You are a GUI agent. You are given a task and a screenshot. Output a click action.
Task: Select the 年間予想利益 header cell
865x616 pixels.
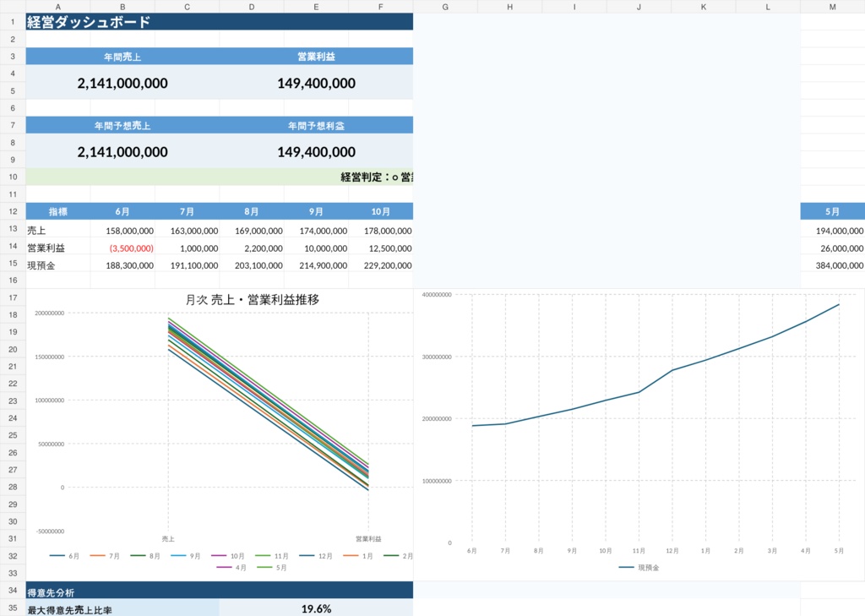coord(316,125)
